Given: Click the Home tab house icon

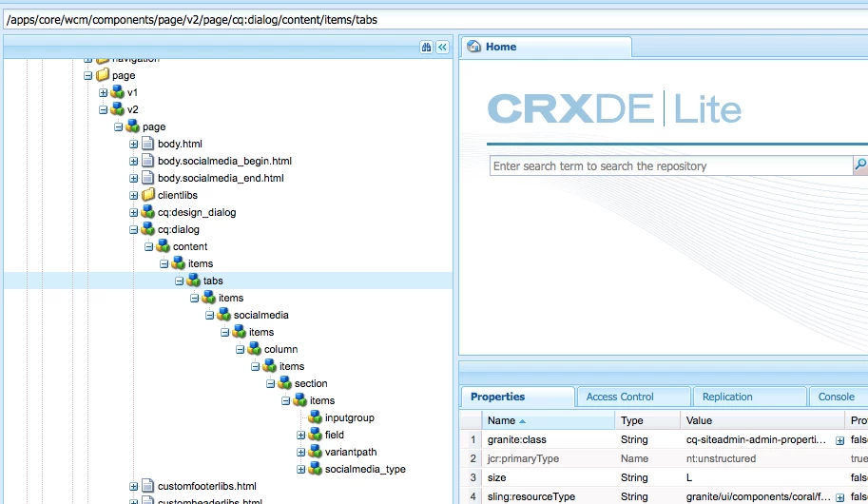Looking at the screenshot, I should (473, 47).
